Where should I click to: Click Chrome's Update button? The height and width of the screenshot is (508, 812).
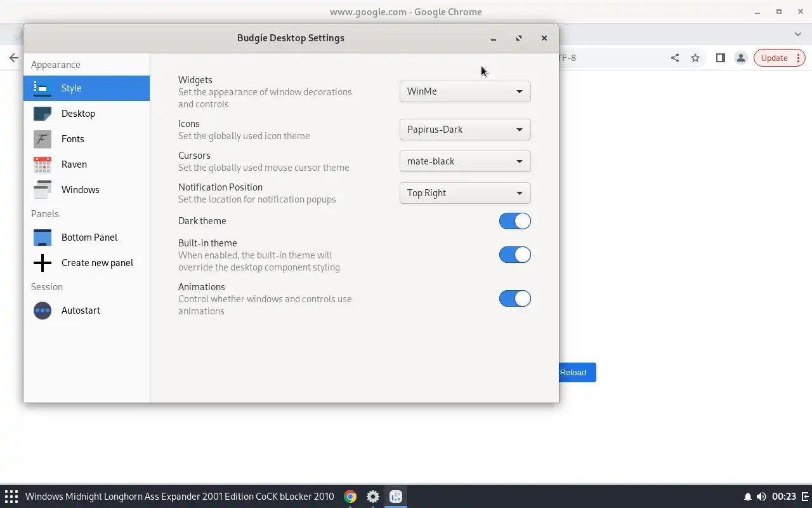click(x=780, y=58)
